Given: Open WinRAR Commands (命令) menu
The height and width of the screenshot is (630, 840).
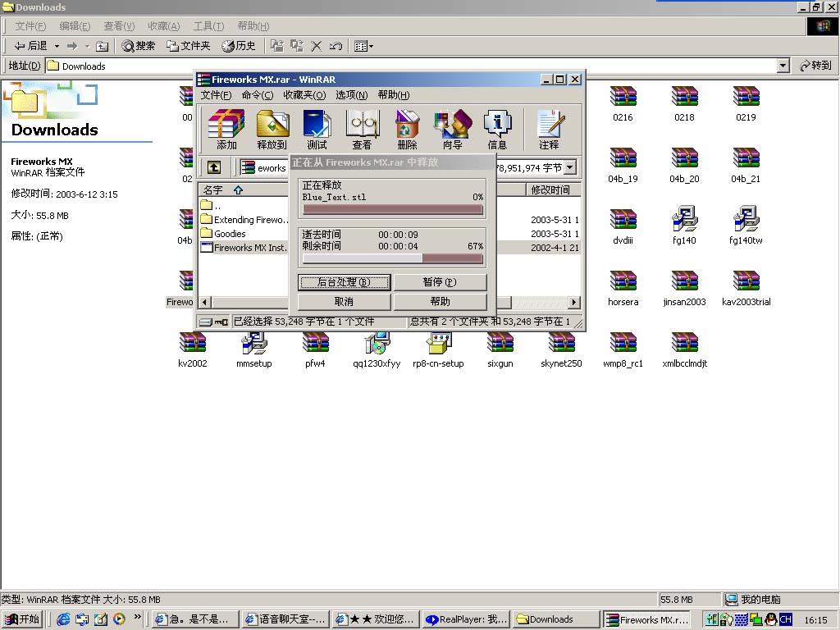Looking at the screenshot, I should click(x=257, y=95).
